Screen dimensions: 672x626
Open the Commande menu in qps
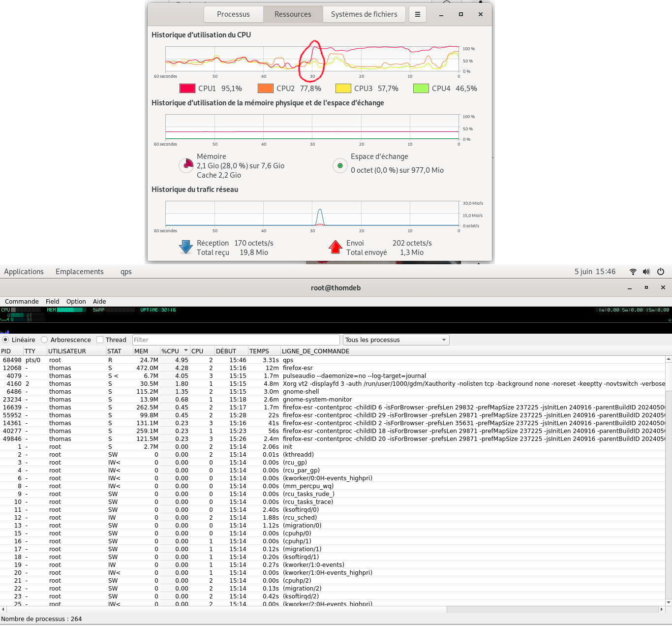22,302
